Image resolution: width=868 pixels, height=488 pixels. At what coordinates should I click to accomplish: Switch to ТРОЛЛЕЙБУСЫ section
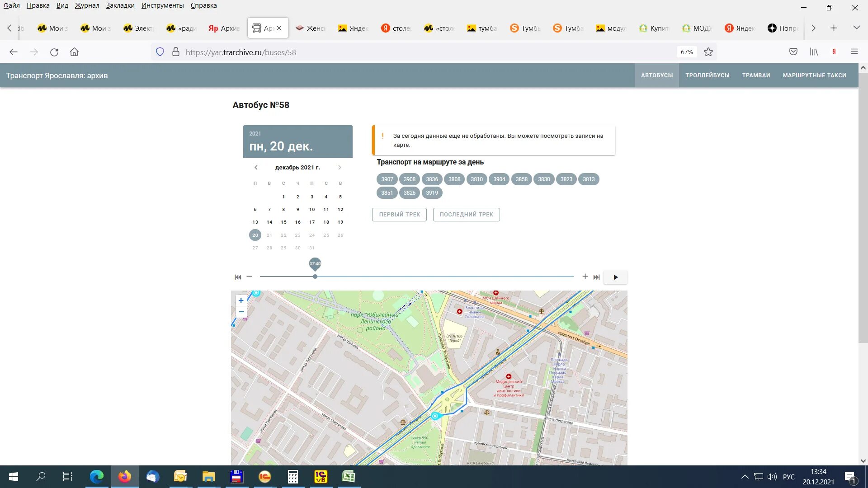click(707, 75)
